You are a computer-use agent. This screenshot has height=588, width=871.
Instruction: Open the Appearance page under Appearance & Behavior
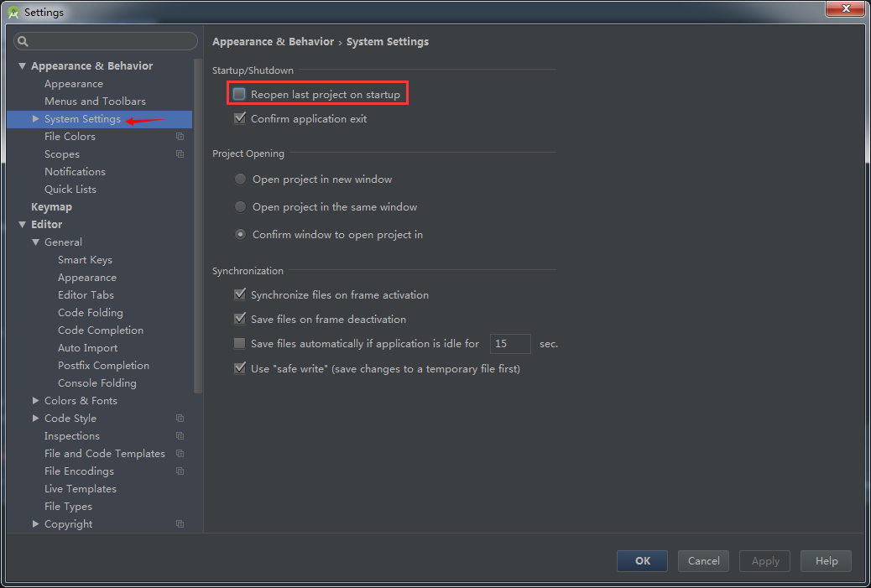tap(74, 83)
